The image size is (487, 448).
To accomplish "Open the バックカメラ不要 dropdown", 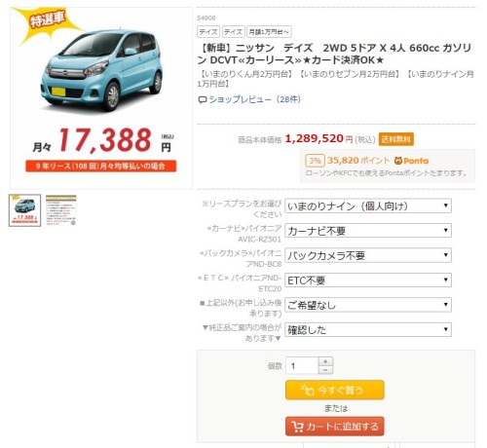I will coord(368,255).
